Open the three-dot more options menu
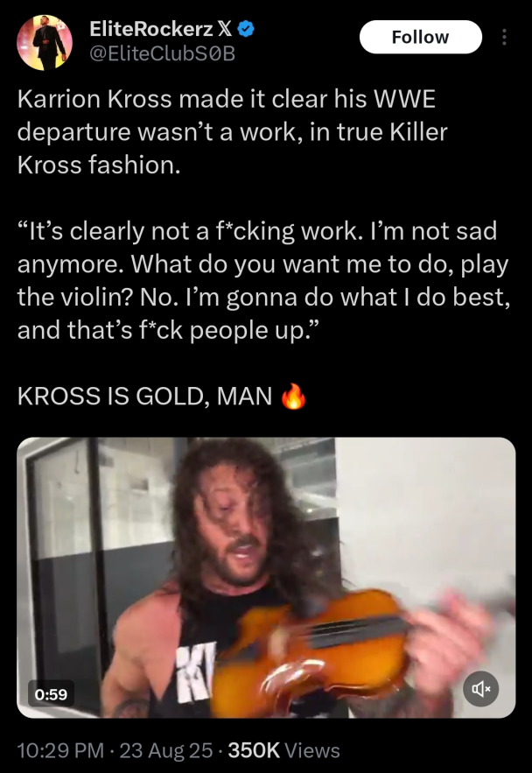The height and width of the screenshot is (773, 532). (503, 37)
